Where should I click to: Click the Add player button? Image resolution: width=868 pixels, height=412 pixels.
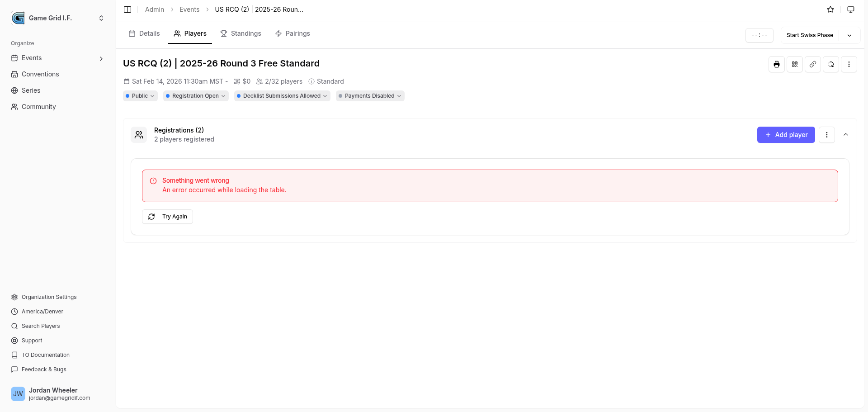click(786, 135)
